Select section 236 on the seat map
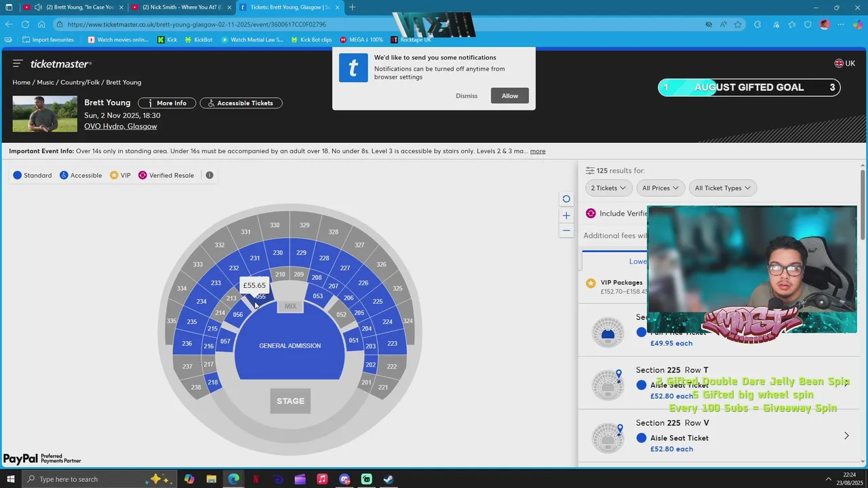This screenshot has width=868, height=488. point(186,344)
